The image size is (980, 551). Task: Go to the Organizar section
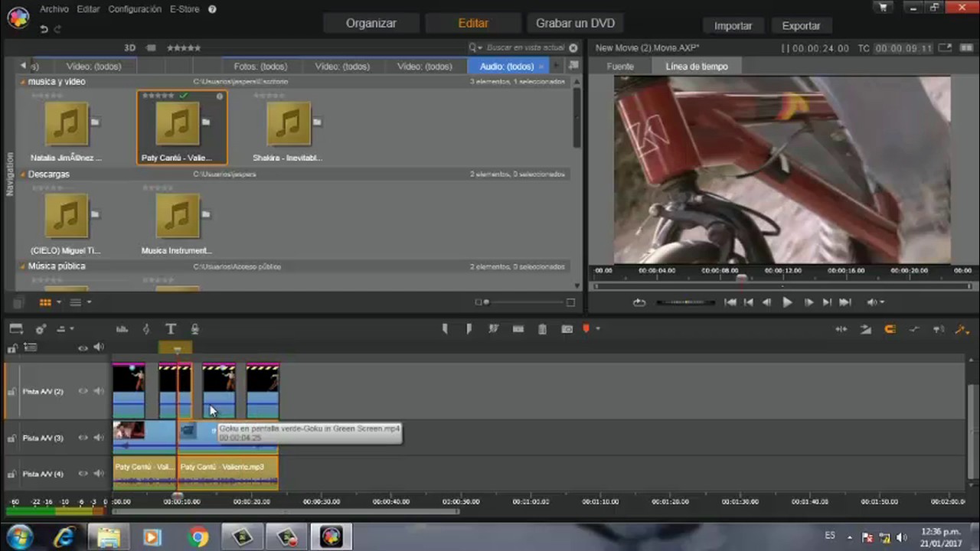tap(371, 23)
